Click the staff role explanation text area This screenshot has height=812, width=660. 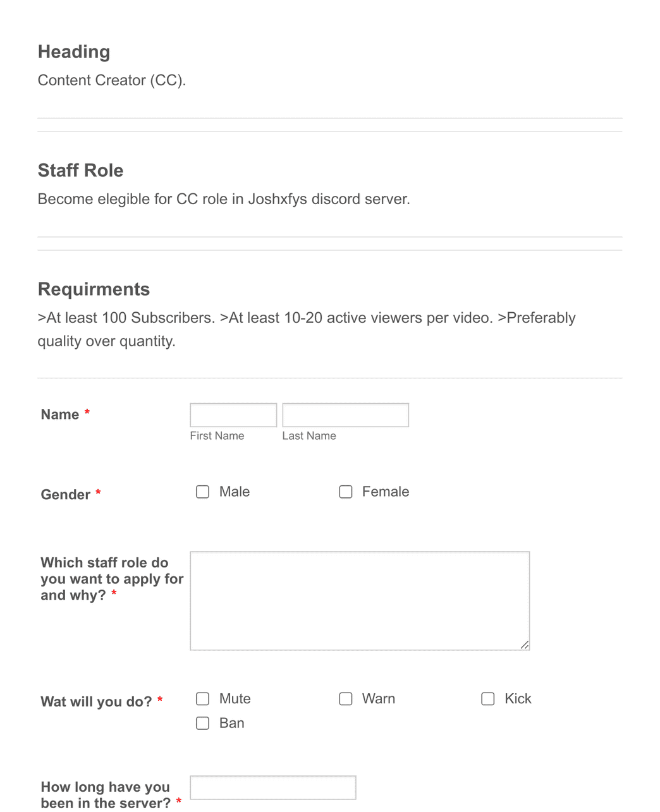click(359, 600)
